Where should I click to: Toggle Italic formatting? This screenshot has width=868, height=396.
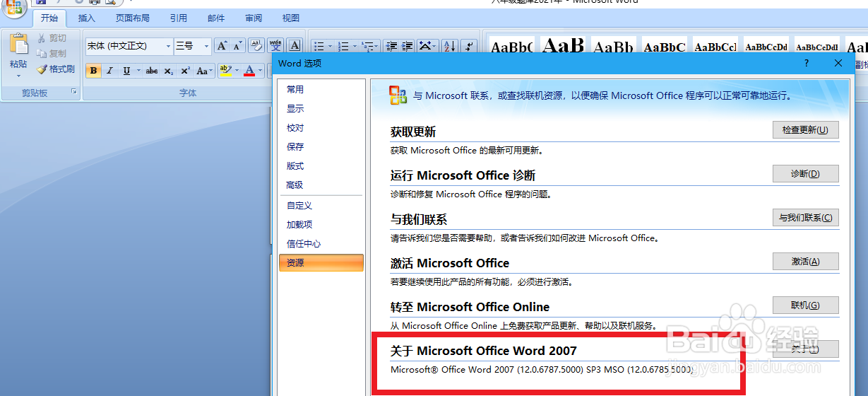(110, 71)
